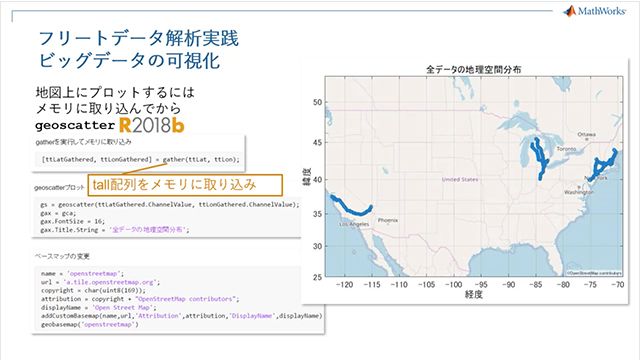Click the '経度' x-axis label
Image resolution: width=640 pixels, height=360 pixels.
[474, 294]
